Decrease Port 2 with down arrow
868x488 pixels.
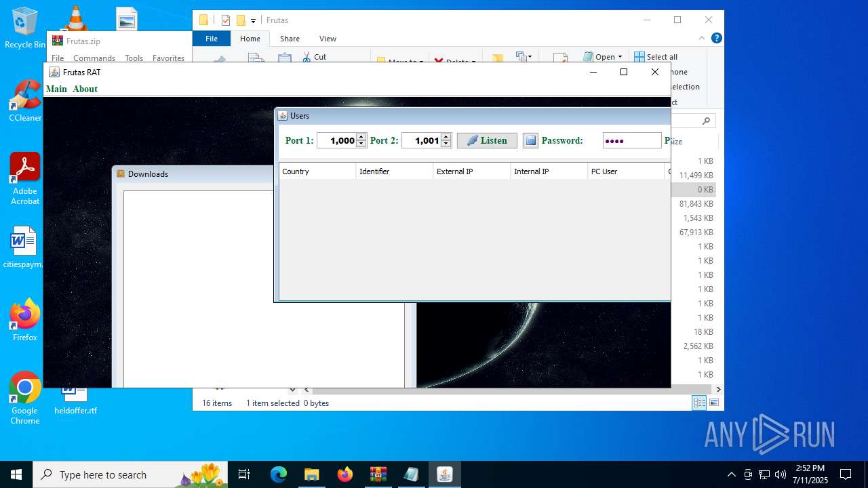[446, 144]
